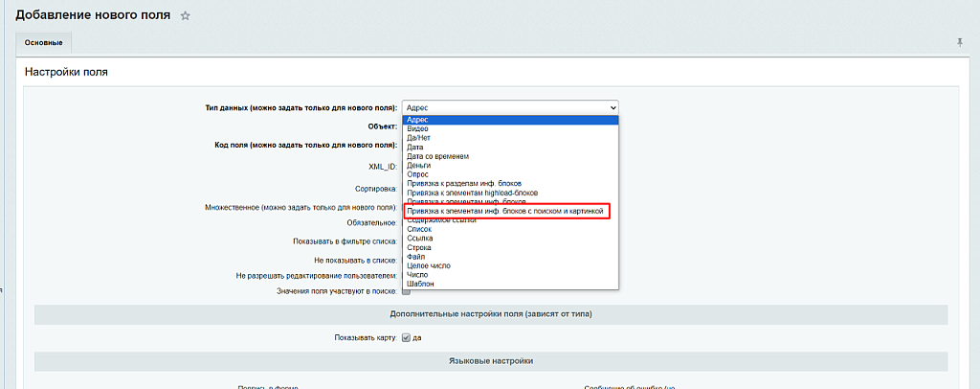Select the option with поиском и картинкой
This screenshot has width=980, height=389.
506,211
